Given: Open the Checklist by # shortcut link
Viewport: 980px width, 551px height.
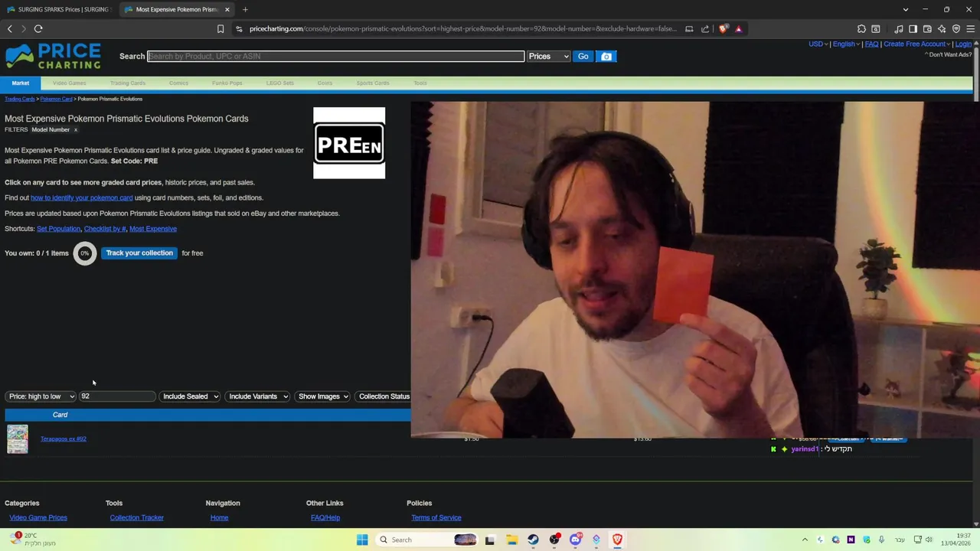Looking at the screenshot, I should 104,229.
